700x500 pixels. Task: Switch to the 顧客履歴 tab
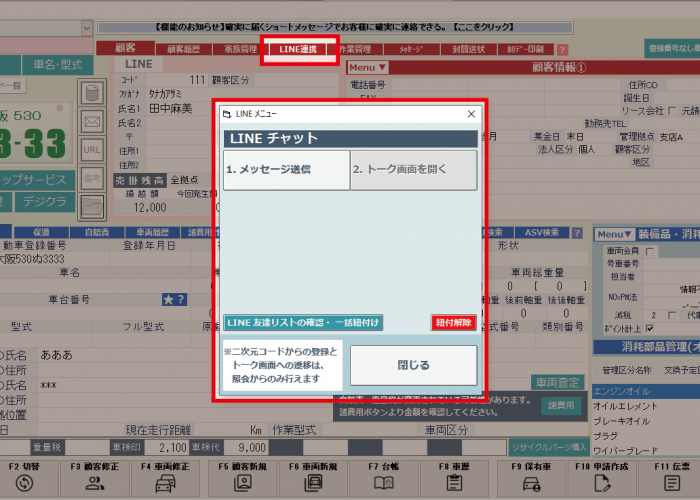click(183, 49)
